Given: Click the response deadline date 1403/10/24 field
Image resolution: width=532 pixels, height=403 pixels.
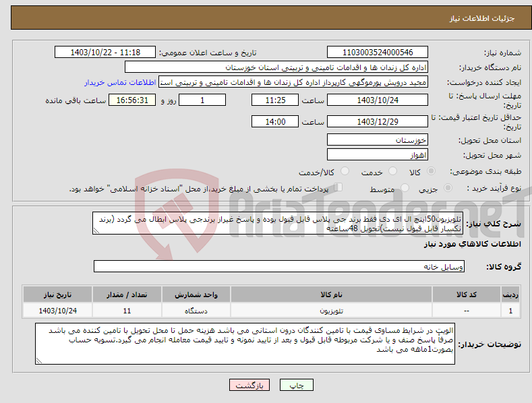Looking at the screenshot, I should coord(378,100).
